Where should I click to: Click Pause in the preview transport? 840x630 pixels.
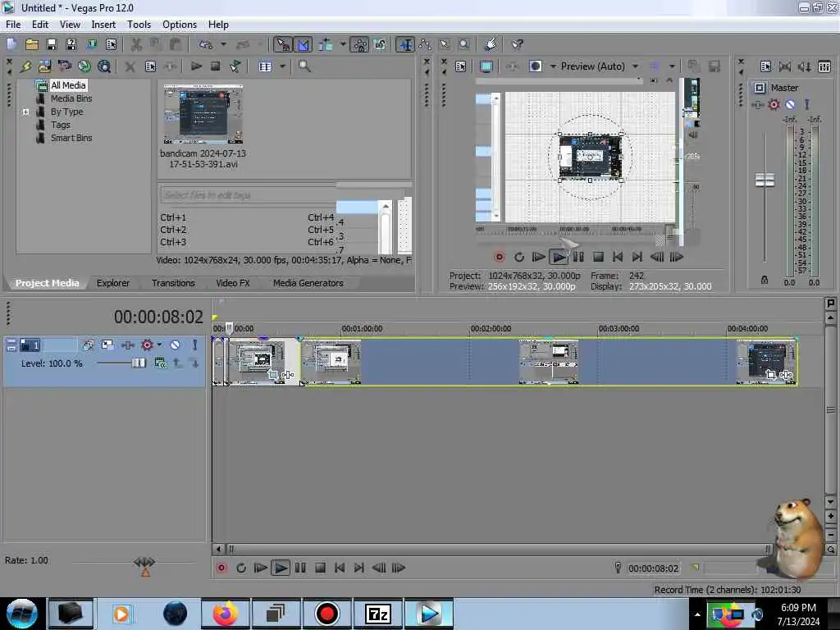click(578, 257)
